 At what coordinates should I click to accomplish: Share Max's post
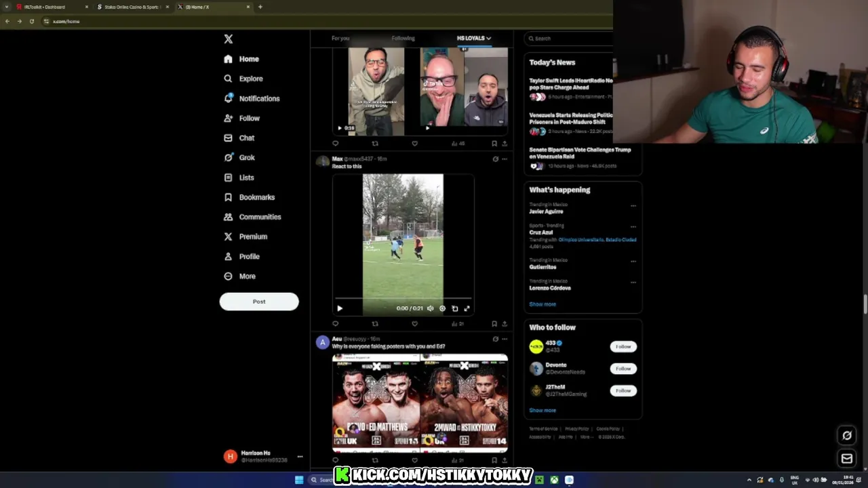tap(504, 324)
